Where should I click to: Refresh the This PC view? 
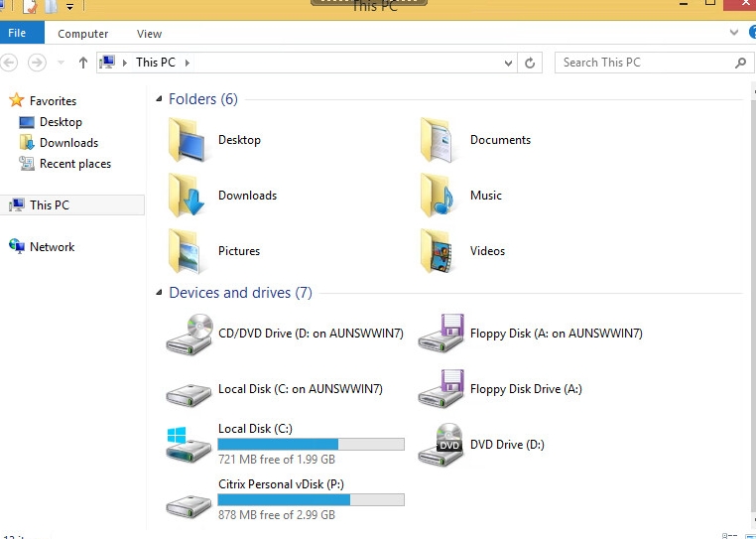pyautogui.click(x=530, y=63)
